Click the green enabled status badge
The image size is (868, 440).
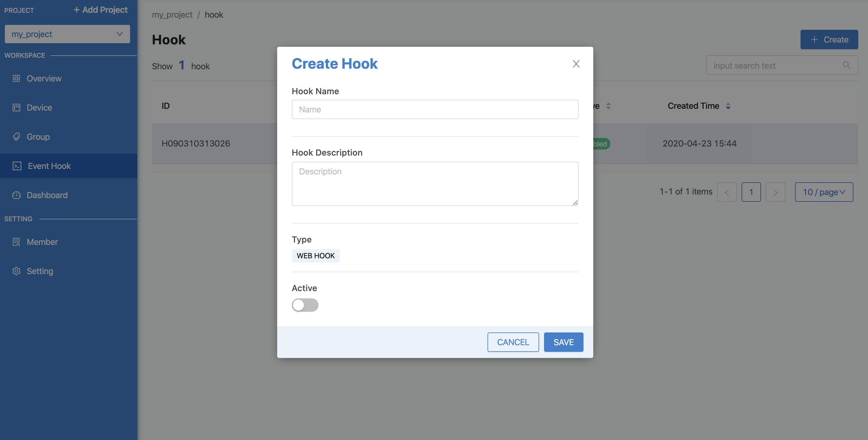[x=601, y=144]
